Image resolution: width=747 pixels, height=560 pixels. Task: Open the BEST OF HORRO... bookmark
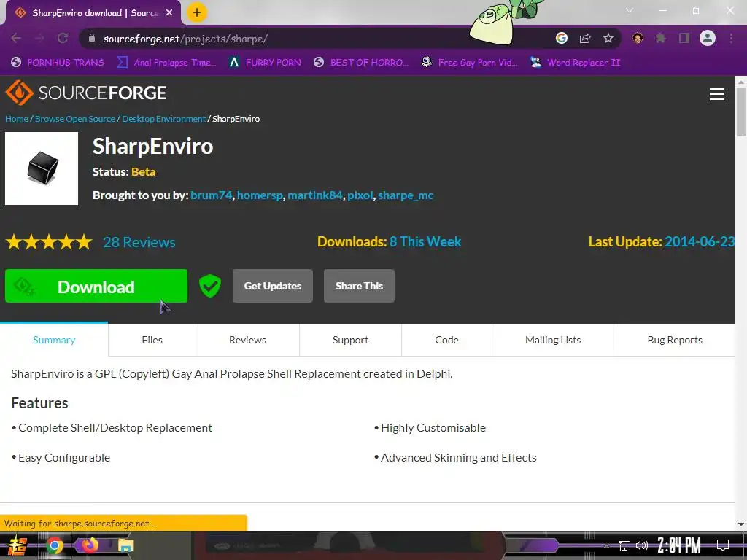point(361,63)
